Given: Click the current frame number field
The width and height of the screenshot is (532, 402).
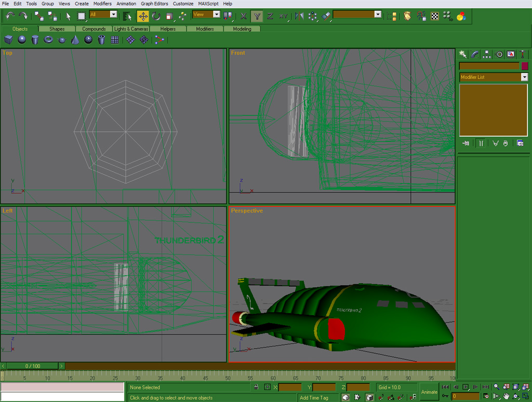Looking at the screenshot, I should pyautogui.click(x=465, y=396).
